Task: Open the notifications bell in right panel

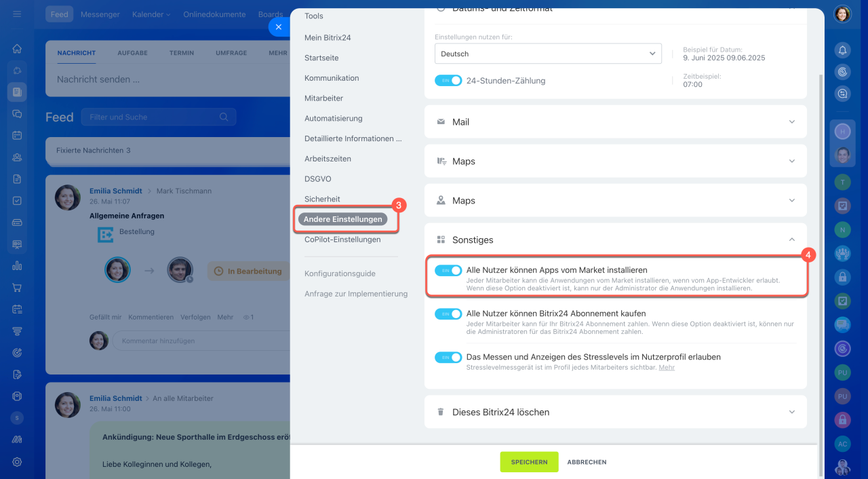Action: (842, 50)
